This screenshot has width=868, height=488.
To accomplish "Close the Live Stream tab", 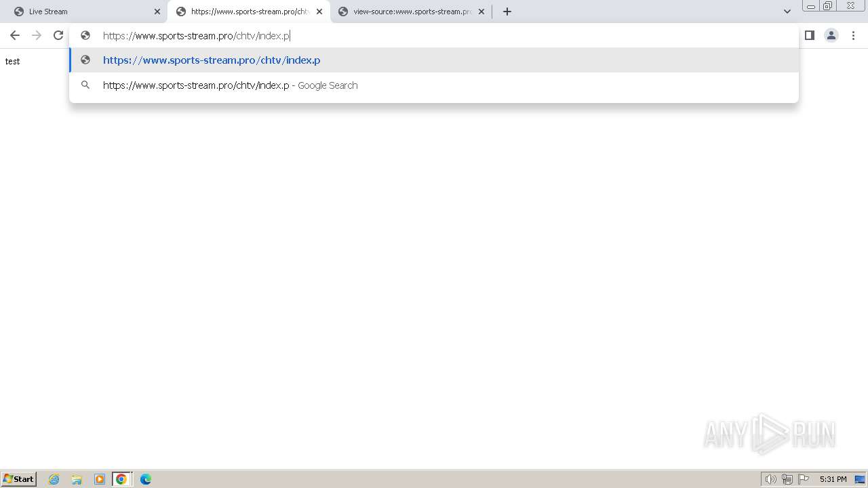I will click(x=157, y=12).
